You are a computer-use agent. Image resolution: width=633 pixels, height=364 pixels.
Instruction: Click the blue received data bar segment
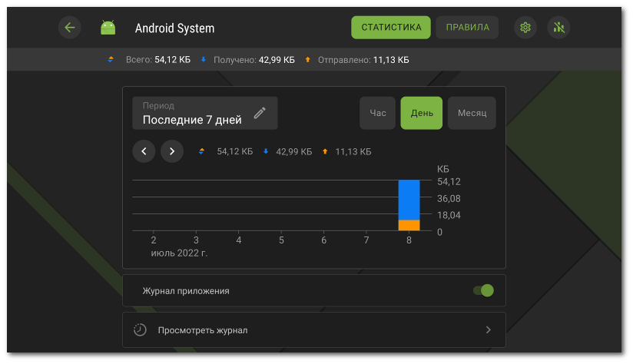(409, 200)
